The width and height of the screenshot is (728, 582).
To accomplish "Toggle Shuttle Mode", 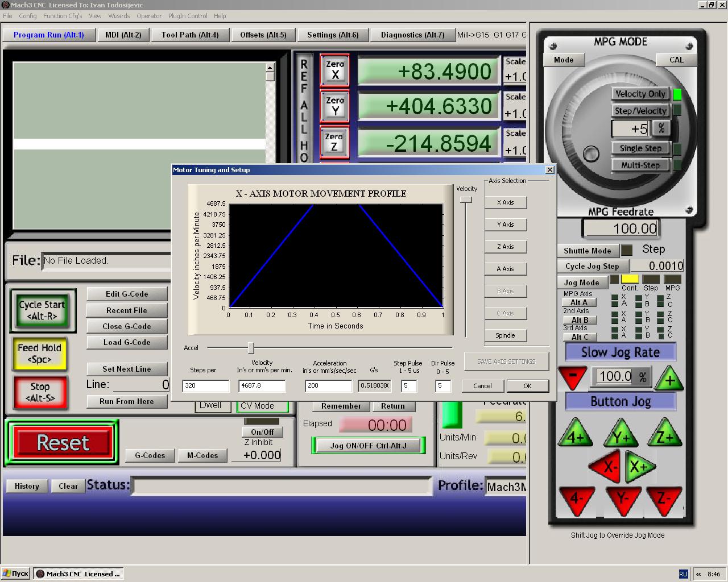I will point(588,251).
